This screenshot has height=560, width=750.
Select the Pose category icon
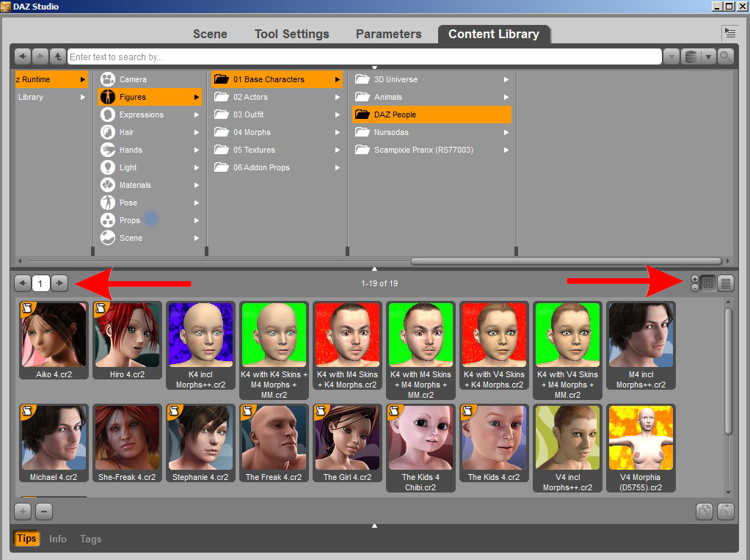(108, 203)
